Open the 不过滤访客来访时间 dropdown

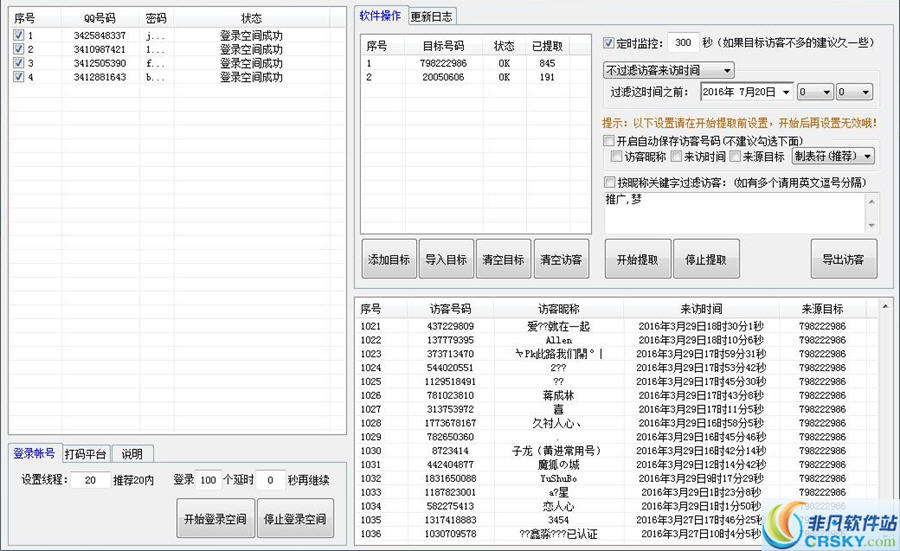669,71
